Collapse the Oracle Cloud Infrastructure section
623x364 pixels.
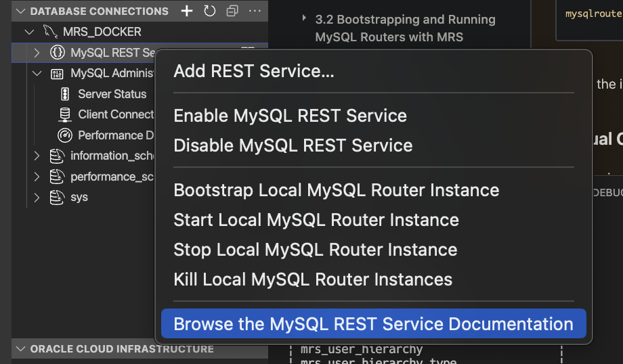click(x=20, y=349)
